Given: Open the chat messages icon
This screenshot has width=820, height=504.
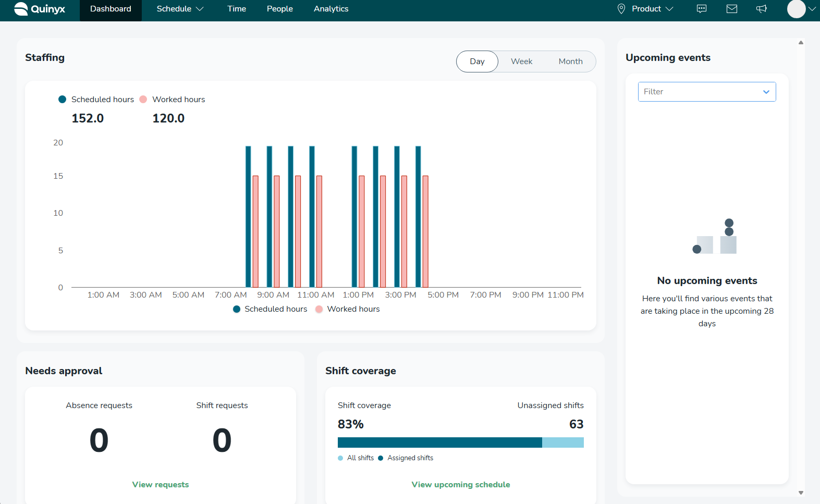Looking at the screenshot, I should point(702,9).
